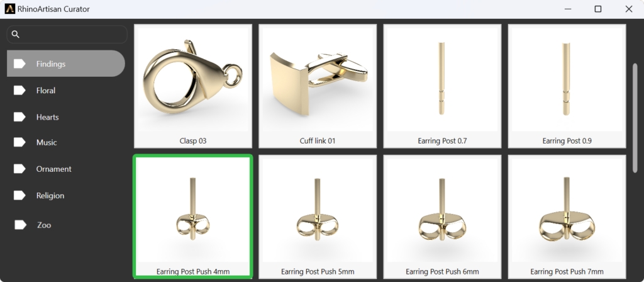Select Earring Post 0.9 thumbnail
The width and height of the screenshot is (644, 282).
(x=567, y=86)
